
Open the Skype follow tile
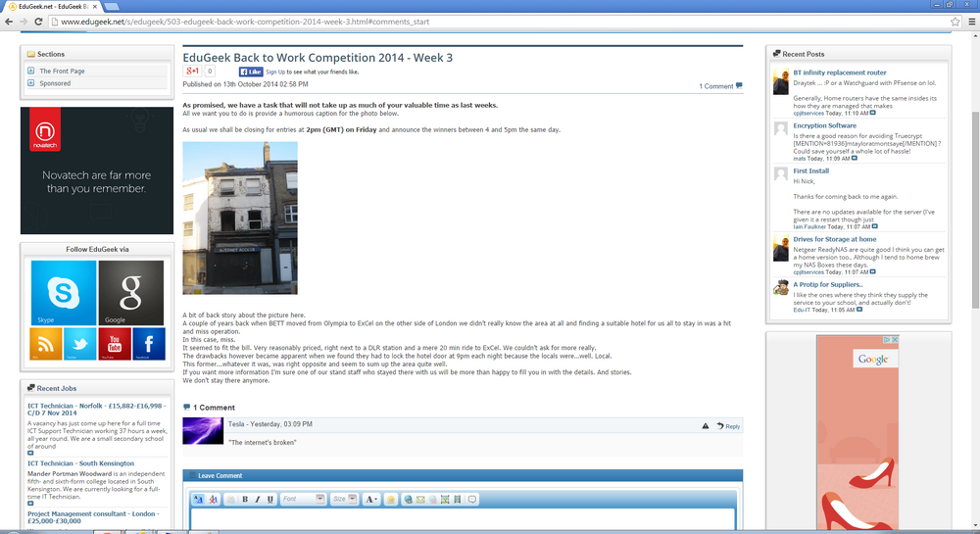[64, 293]
